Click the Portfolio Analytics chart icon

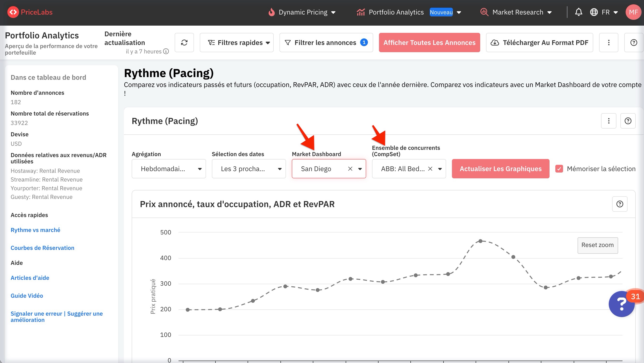(360, 12)
